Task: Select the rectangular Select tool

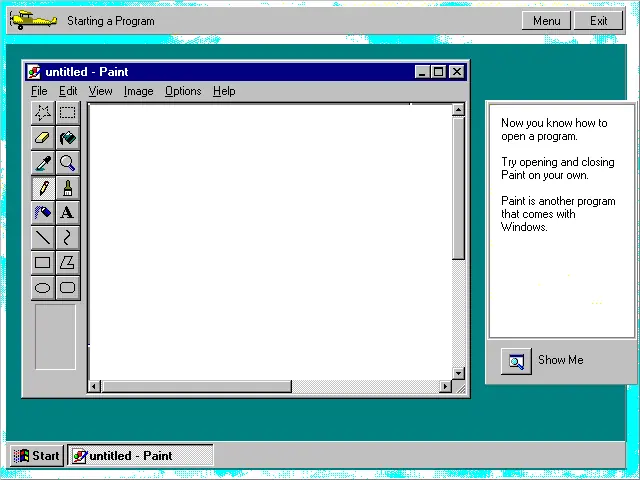Action: (68, 113)
